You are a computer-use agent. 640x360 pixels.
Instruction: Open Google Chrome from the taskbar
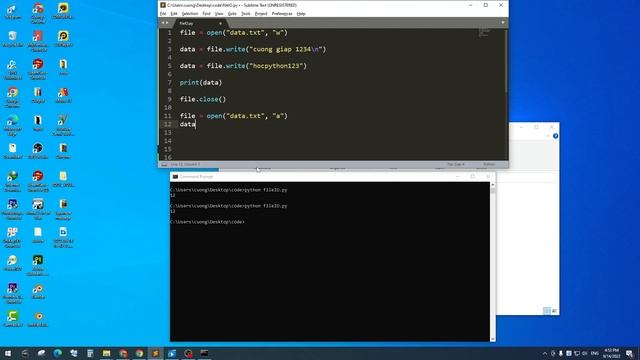139,353
